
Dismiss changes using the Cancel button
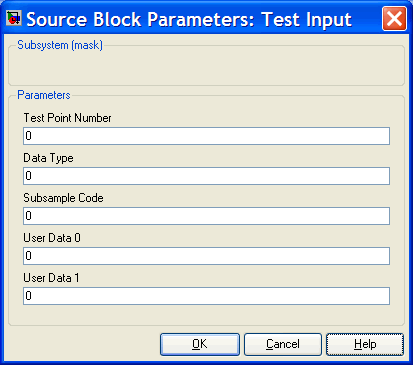[283, 344]
